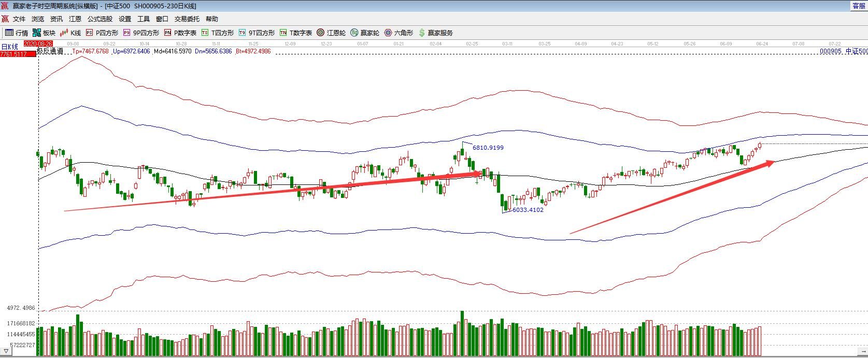The width and height of the screenshot is (868, 359).
Task: Click the Md=6416.5970 value
Action: [173, 51]
